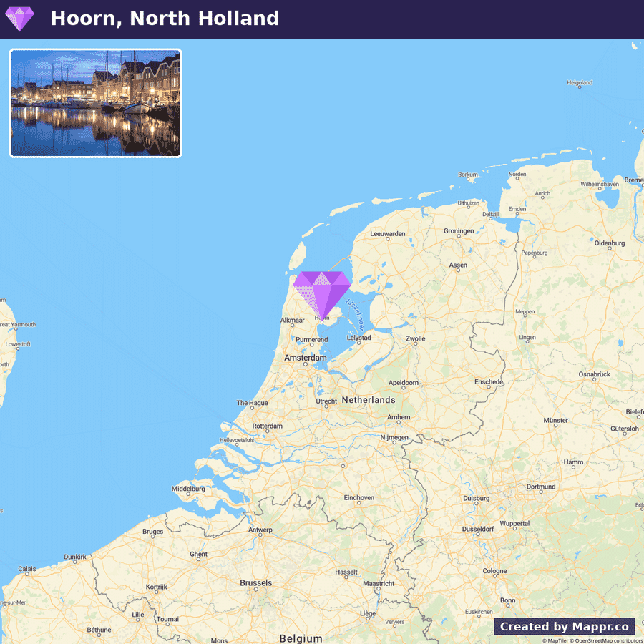Viewport: 644px width, 644px height.
Task: Click the Belgium country label
Action: (301, 639)
